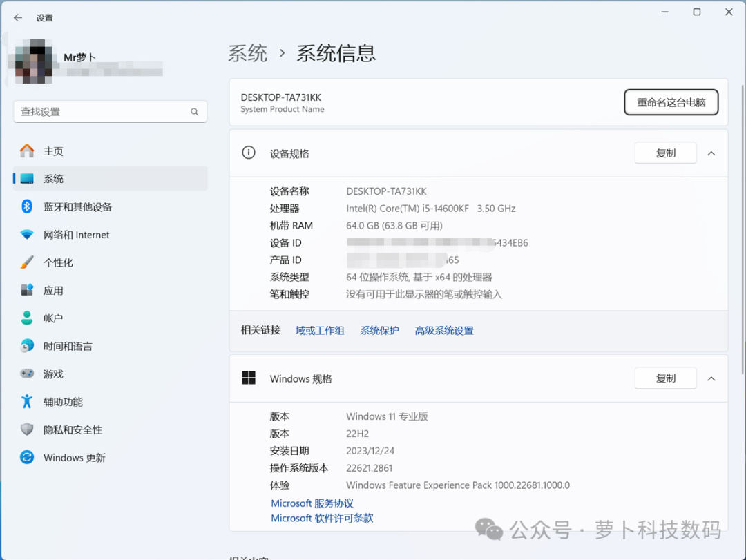Click the person icon next to 帐户

tap(27, 318)
